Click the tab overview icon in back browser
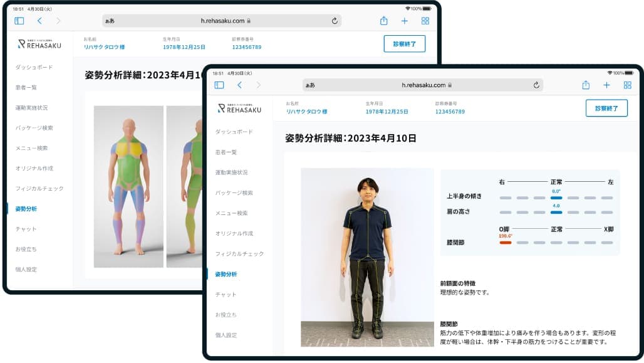644x363 pixels. pos(425,21)
